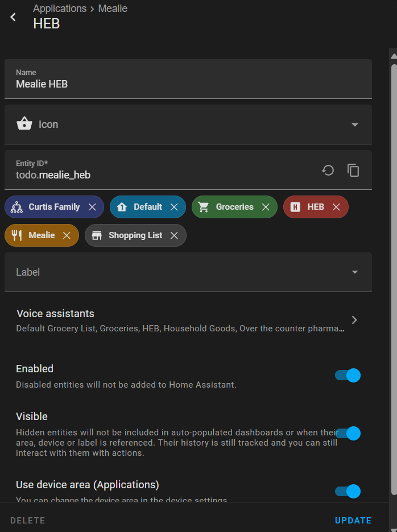
Task: Click the HEB label H icon
Action: click(295, 207)
